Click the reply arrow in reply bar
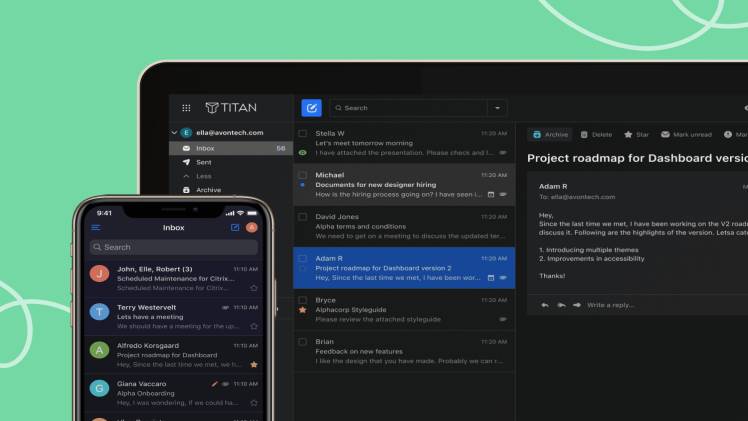This screenshot has height=421, width=748. (x=545, y=304)
